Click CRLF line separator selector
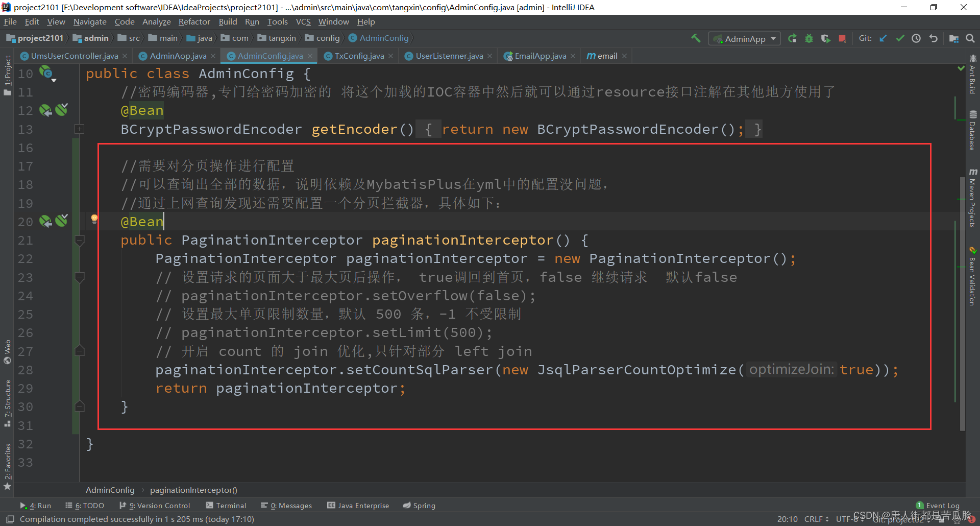 816,519
